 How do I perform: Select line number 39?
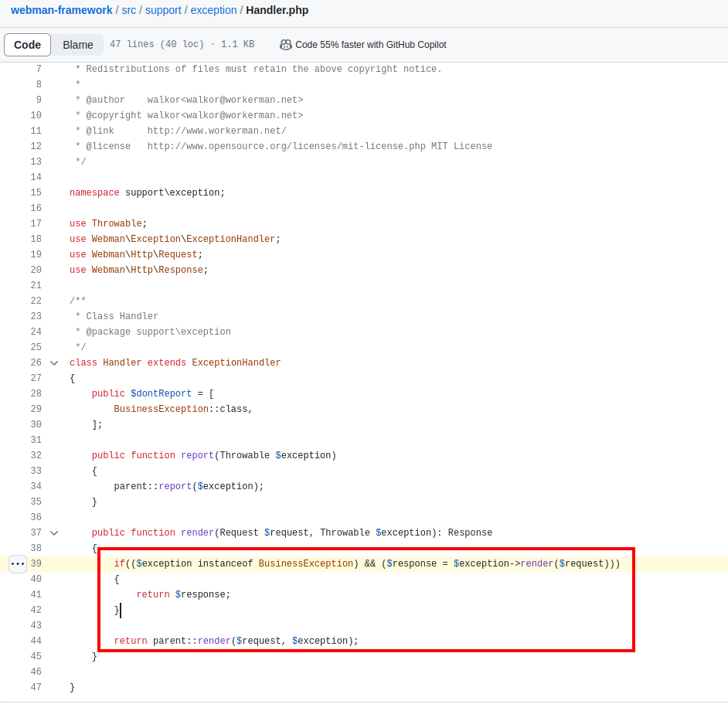click(x=36, y=563)
